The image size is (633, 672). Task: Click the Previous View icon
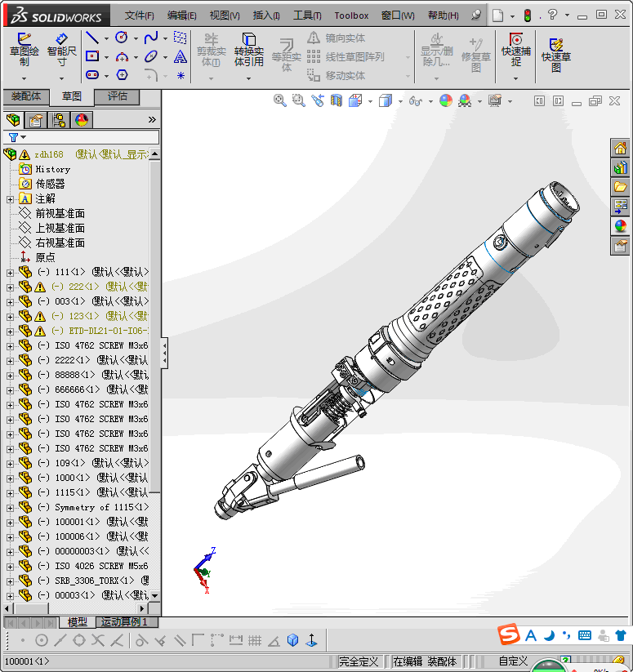(x=318, y=100)
